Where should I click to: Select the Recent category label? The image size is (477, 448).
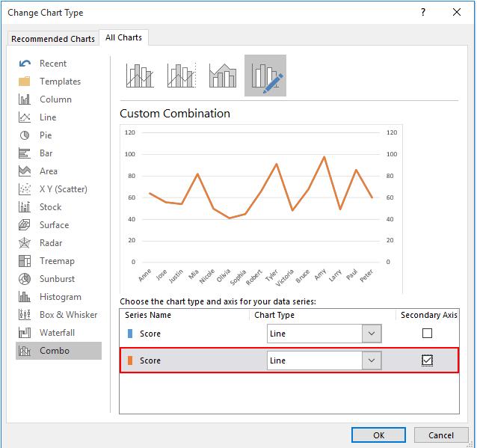point(53,64)
